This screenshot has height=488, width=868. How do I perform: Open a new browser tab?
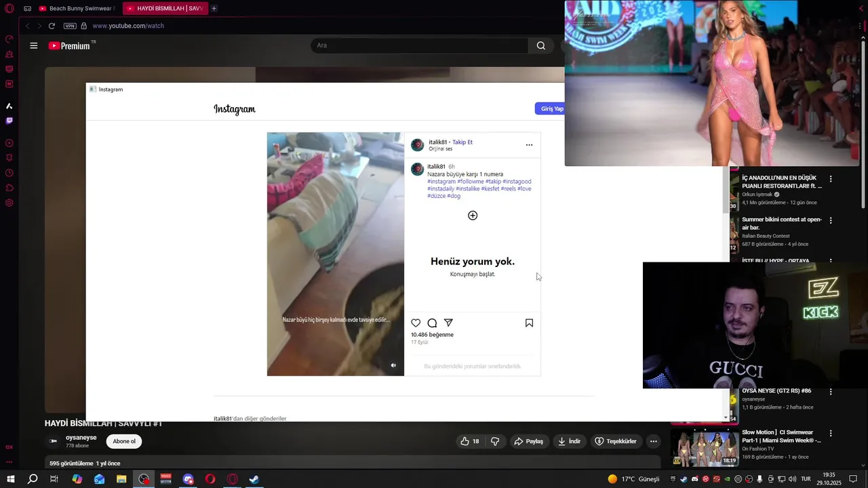pyautogui.click(x=214, y=9)
